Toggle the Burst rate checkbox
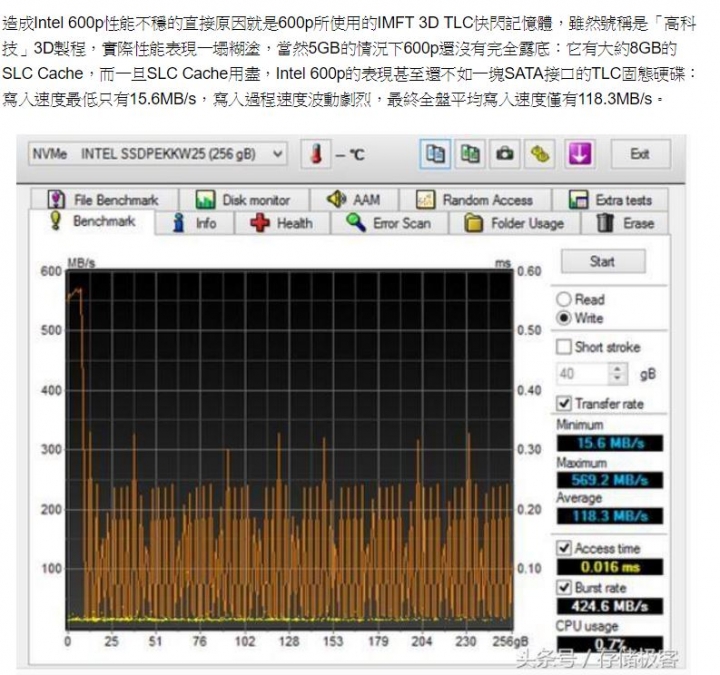 564,587
